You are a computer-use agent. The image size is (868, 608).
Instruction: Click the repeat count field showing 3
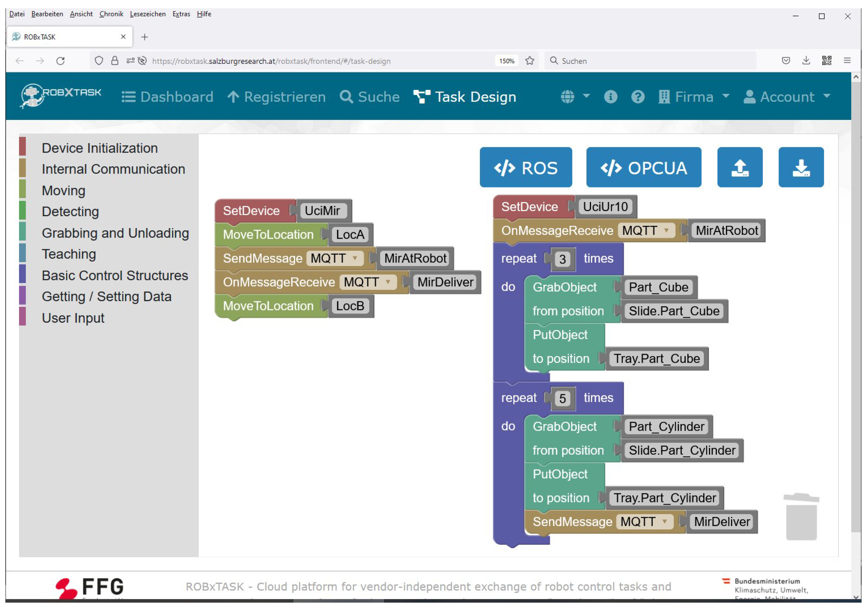pos(562,259)
